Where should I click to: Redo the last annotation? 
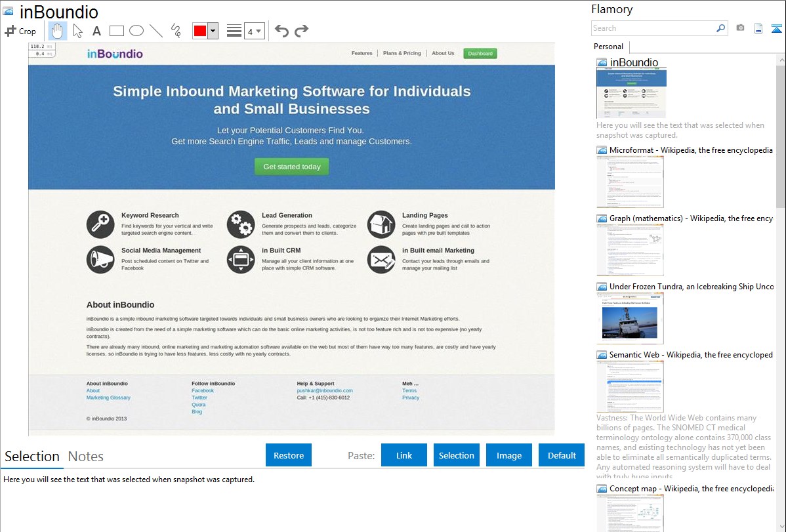[301, 31]
